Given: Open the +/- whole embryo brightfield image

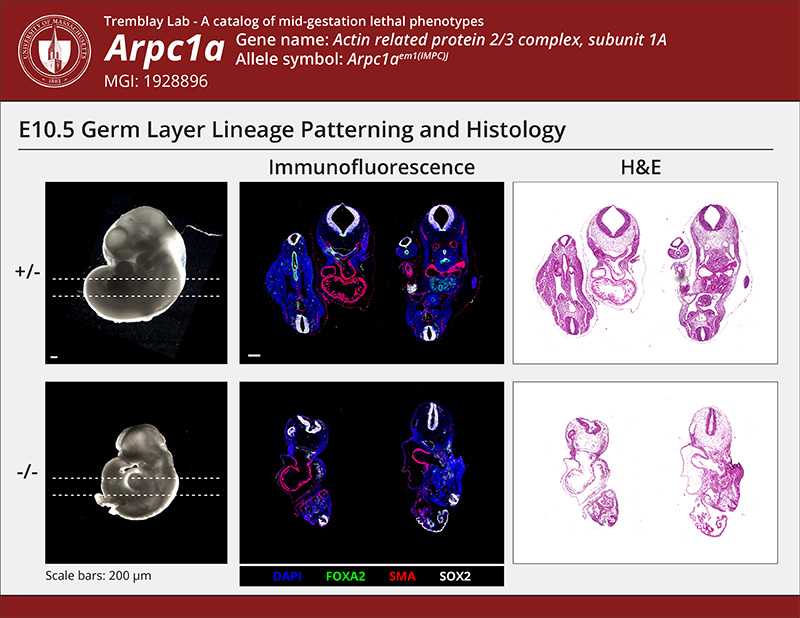Looking at the screenshot, I should coord(136,272).
